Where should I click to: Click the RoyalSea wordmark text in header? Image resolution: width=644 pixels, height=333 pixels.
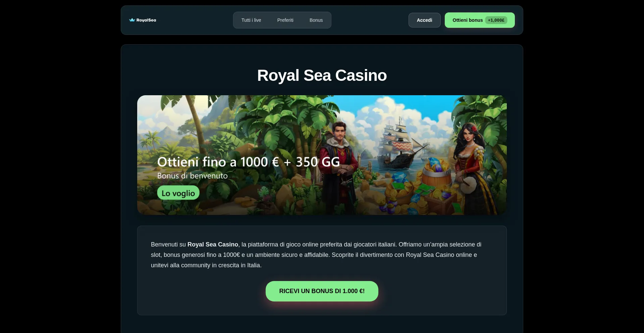pos(146,20)
